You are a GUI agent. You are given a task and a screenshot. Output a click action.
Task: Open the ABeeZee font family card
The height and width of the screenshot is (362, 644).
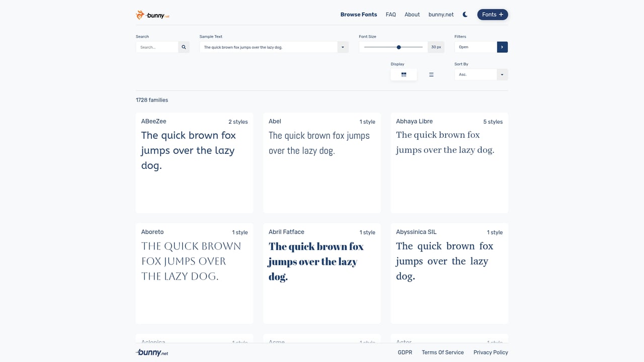coord(194,161)
